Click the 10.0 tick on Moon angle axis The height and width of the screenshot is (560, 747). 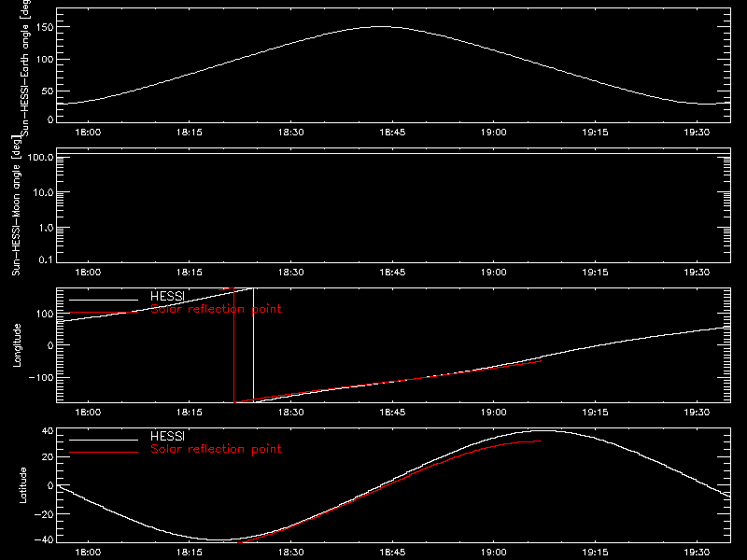[43, 192]
